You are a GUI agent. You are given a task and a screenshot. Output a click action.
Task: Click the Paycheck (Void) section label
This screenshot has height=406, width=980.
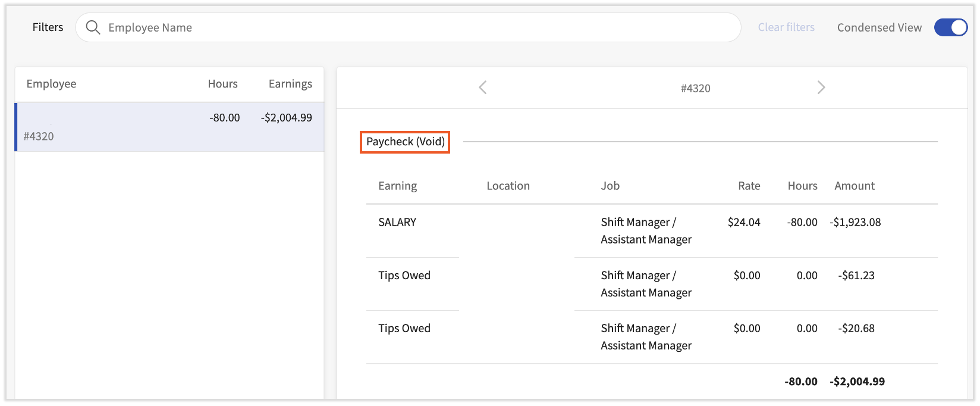tap(405, 142)
